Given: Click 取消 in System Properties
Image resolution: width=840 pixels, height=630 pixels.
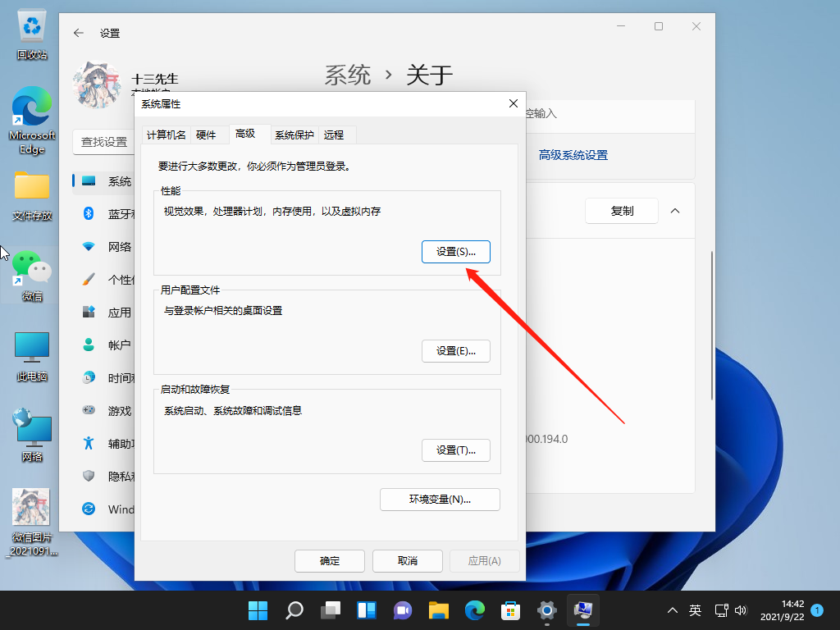Looking at the screenshot, I should (408, 561).
